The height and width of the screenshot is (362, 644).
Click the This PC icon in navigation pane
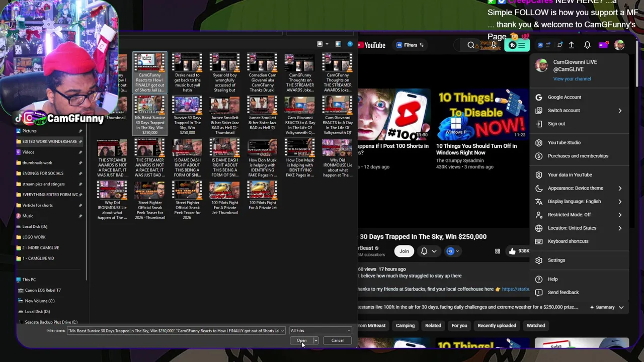[x=19, y=280]
